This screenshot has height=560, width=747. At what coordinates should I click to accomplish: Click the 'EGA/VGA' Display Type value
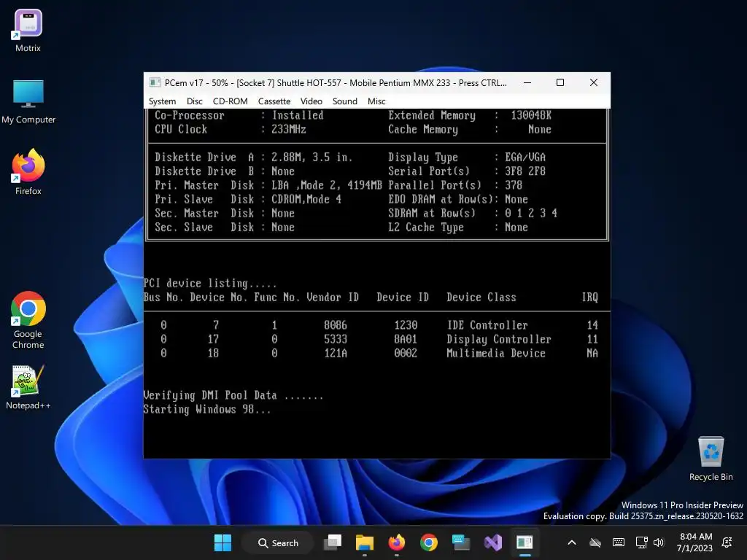525,157
